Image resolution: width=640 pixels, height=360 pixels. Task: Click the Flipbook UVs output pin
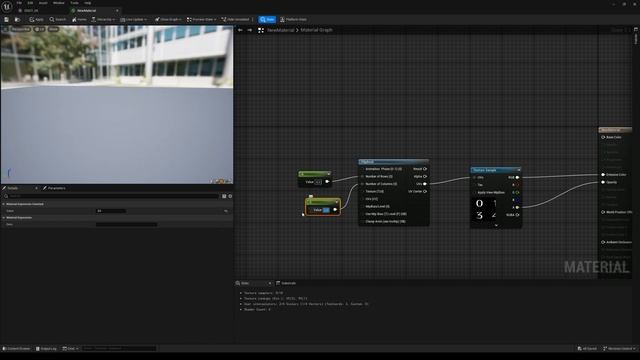pos(425,184)
